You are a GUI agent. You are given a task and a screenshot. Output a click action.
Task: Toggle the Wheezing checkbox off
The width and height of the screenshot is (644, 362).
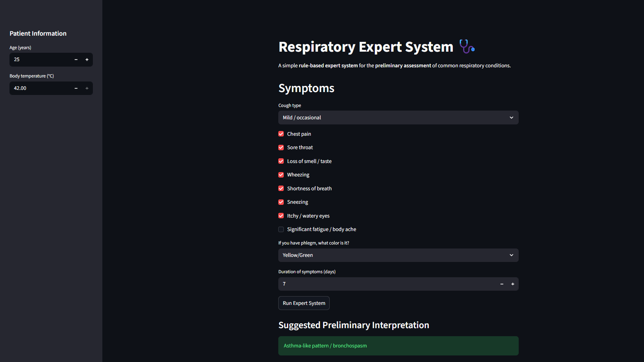[x=281, y=175]
